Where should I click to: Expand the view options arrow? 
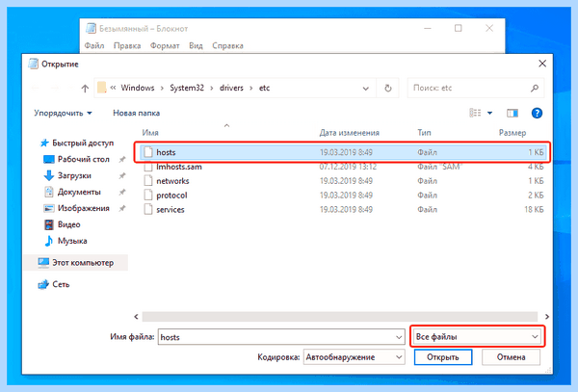pos(490,113)
